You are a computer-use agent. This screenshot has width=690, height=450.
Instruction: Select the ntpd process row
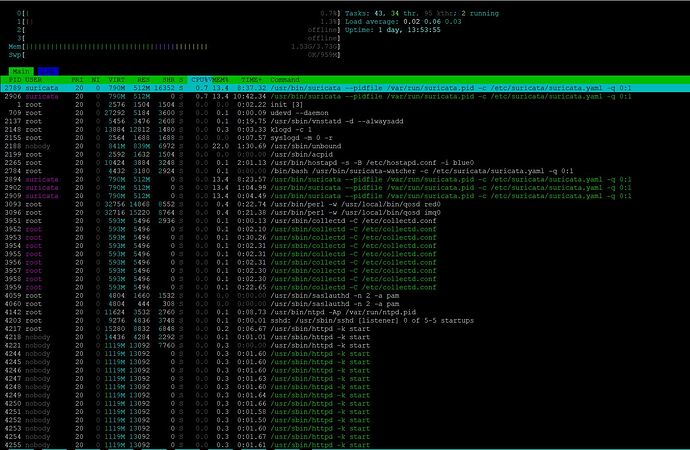[210, 312]
